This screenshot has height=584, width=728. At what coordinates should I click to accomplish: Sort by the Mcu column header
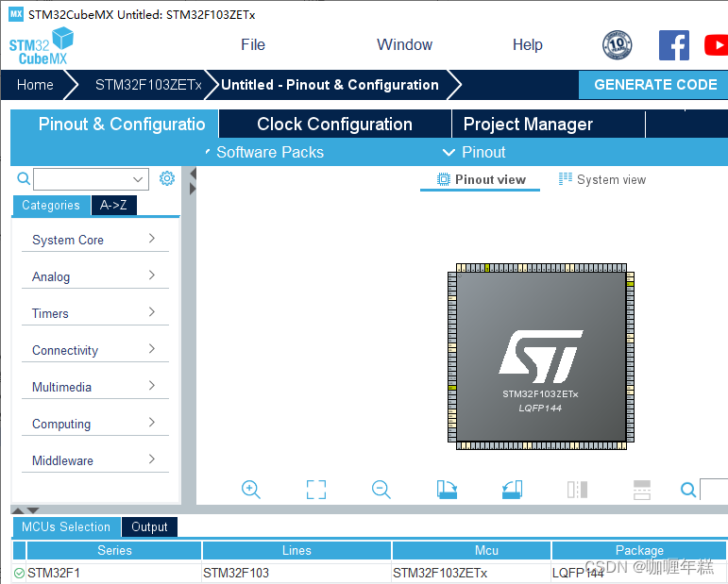(472, 550)
